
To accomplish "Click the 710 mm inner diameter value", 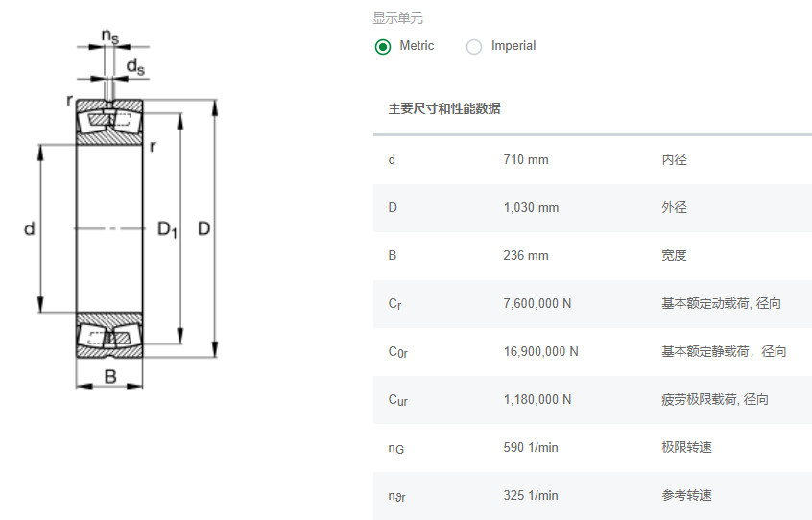I will (526, 160).
